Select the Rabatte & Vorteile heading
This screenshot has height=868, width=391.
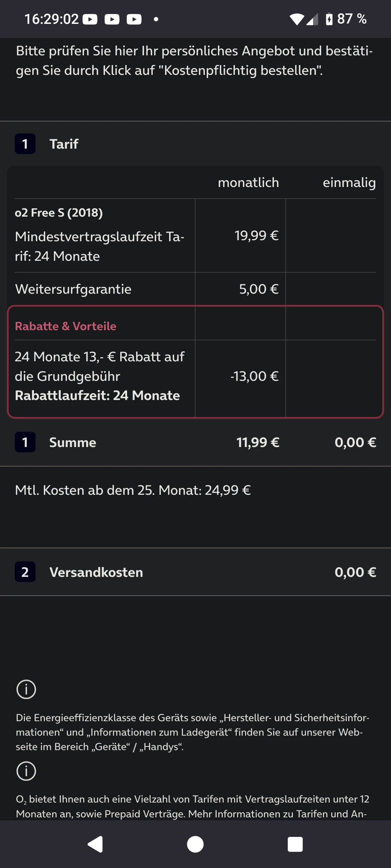coord(66,326)
